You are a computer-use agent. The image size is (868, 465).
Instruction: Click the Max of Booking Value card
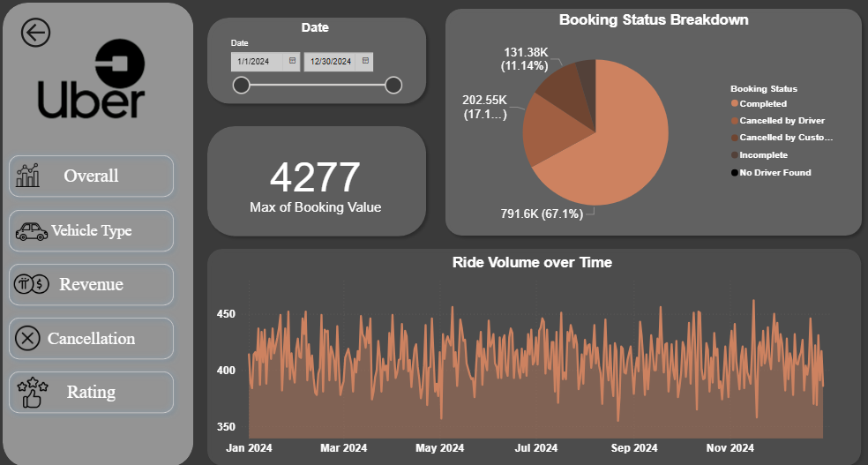point(316,182)
